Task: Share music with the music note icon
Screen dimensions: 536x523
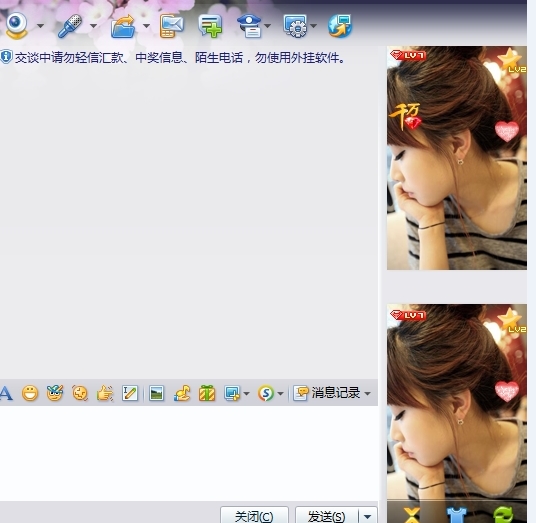Action: [182, 393]
